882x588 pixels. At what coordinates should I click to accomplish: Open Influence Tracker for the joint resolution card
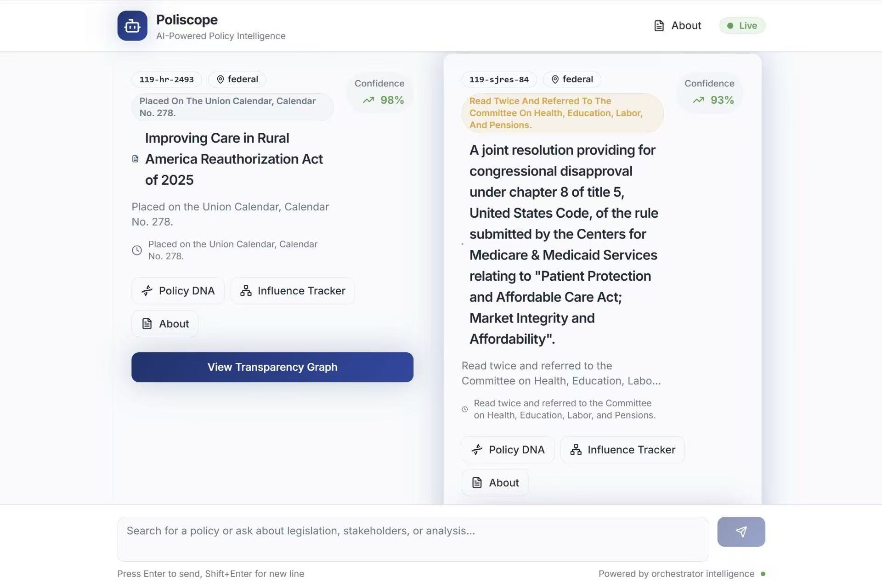[x=622, y=450]
